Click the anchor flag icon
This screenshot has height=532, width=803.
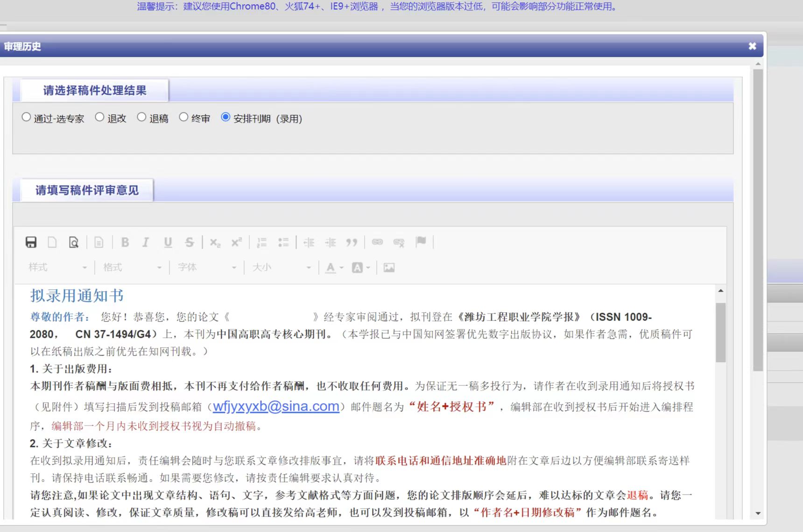tap(421, 241)
